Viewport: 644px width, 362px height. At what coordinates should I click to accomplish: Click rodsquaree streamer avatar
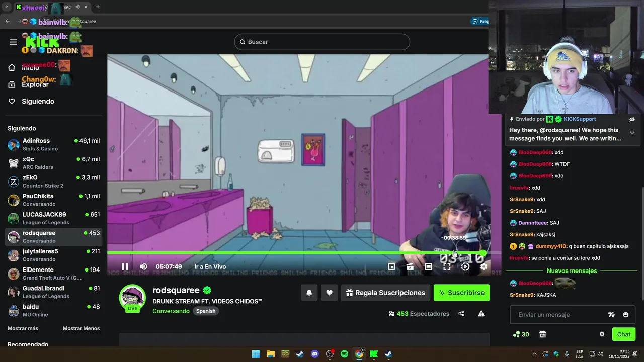(x=132, y=298)
